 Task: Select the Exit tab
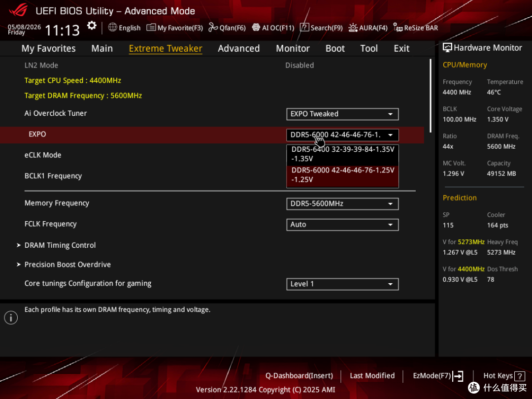401,48
